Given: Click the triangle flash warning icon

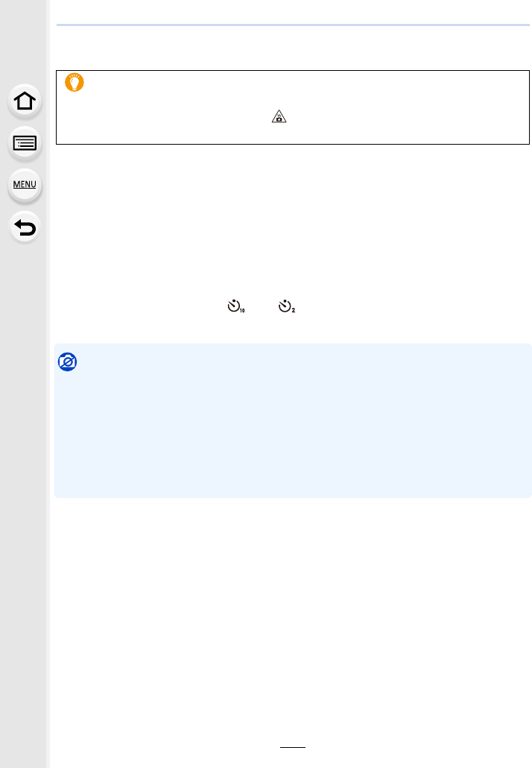Looking at the screenshot, I should click(x=279, y=116).
